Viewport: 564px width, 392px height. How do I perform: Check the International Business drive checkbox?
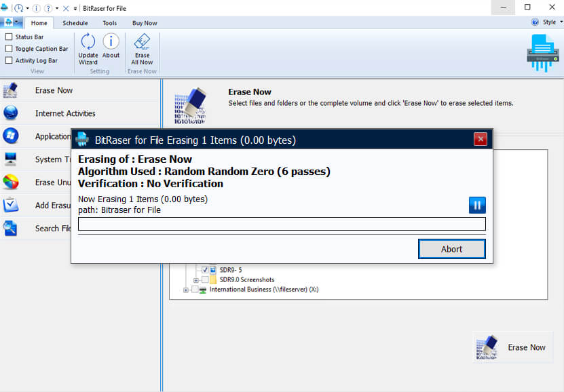195,290
